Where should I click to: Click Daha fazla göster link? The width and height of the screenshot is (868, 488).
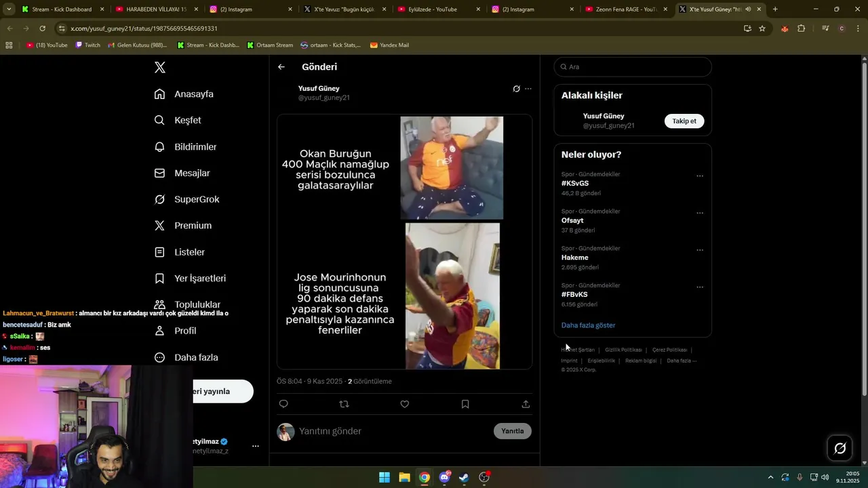(x=588, y=325)
